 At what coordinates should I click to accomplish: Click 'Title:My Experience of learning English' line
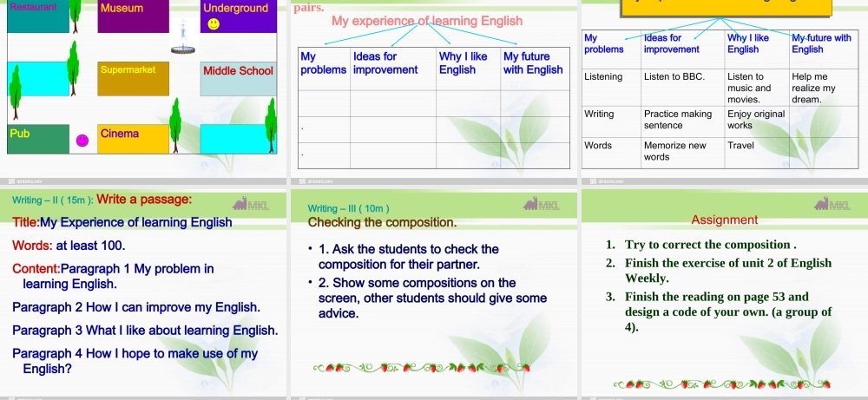click(122, 222)
